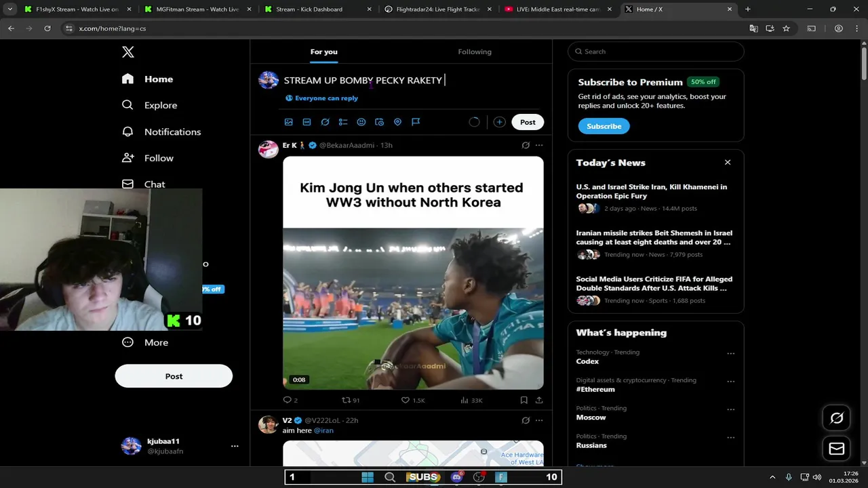Open Windows Start menu on taskbar
The image size is (868, 488).
368,477
